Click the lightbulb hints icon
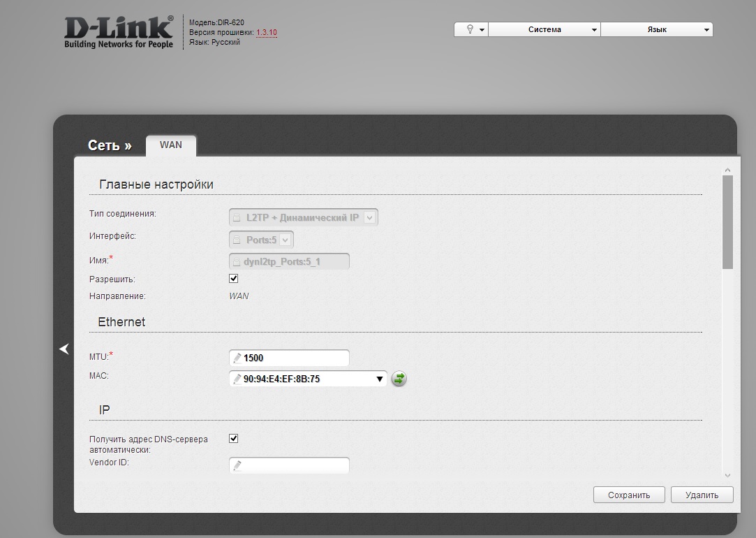Screen dimensions: 756x538 click(x=471, y=29)
